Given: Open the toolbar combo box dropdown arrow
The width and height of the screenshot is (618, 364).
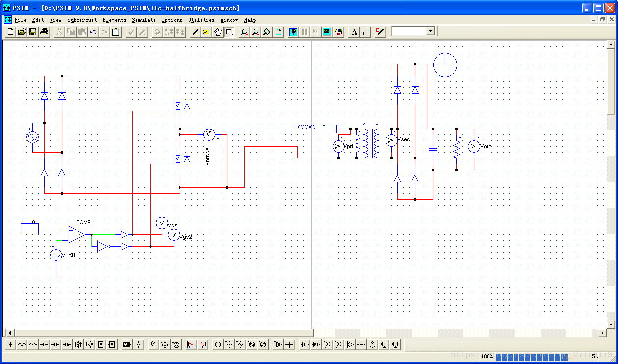Looking at the screenshot, I should (x=430, y=31).
